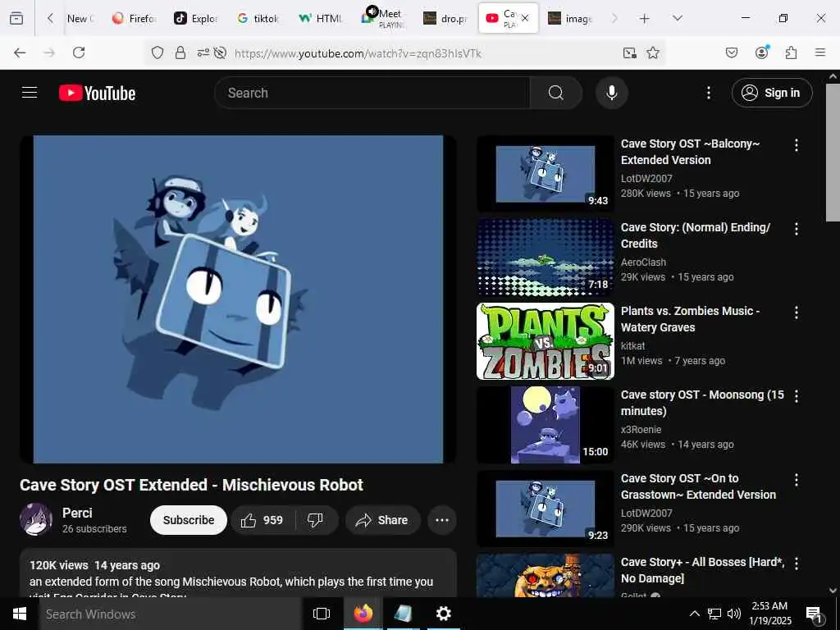The width and height of the screenshot is (840, 630).
Task: Click the Search Windows taskbar box
Action: [x=171, y=614]
